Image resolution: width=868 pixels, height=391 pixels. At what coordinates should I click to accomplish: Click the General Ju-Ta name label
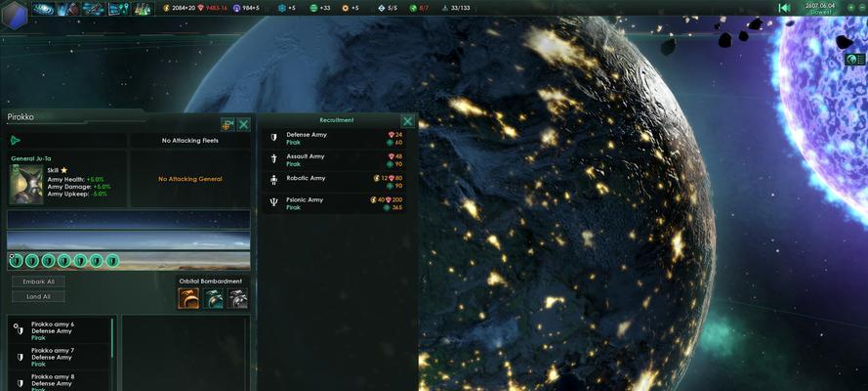point(31,158)
